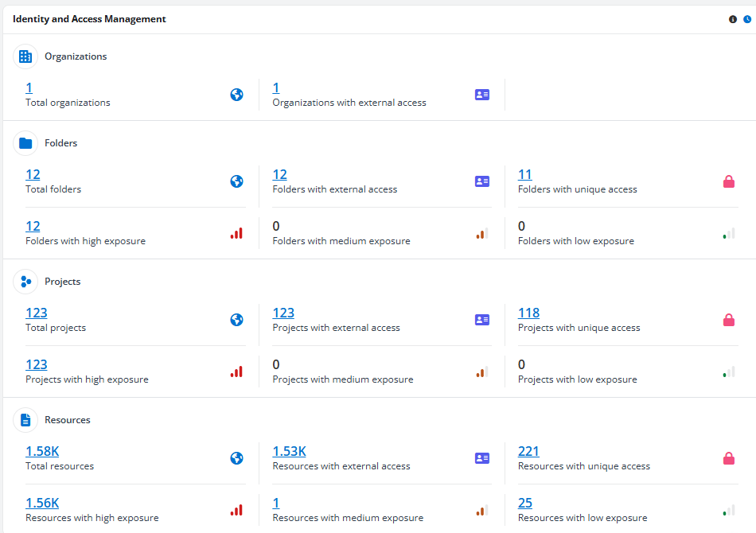Open the Total organizations count link

pyautogui.click(x=29, y=88)
